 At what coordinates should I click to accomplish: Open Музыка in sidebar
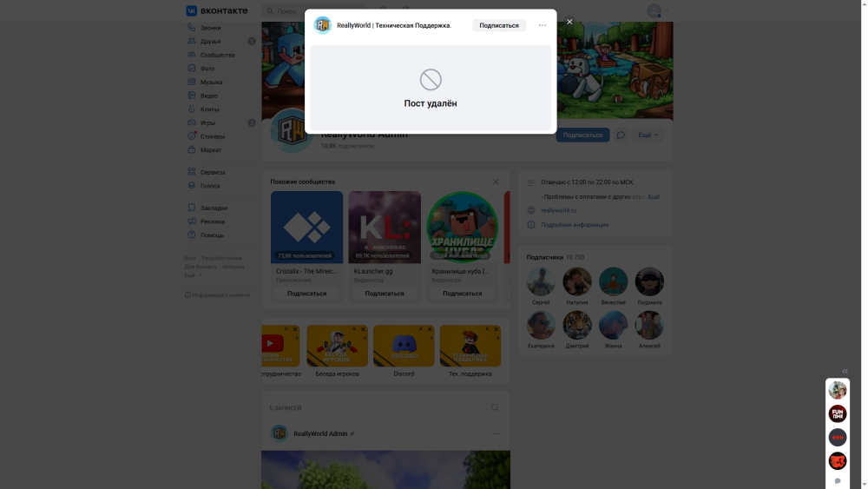(211, 82)
